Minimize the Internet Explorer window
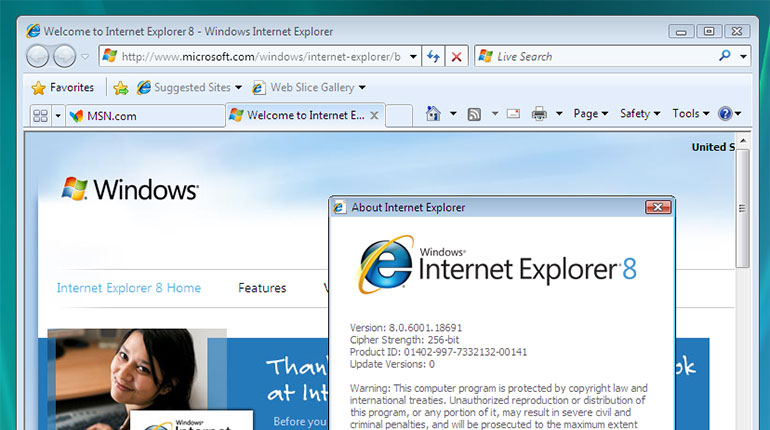 [x=681, y=31]
